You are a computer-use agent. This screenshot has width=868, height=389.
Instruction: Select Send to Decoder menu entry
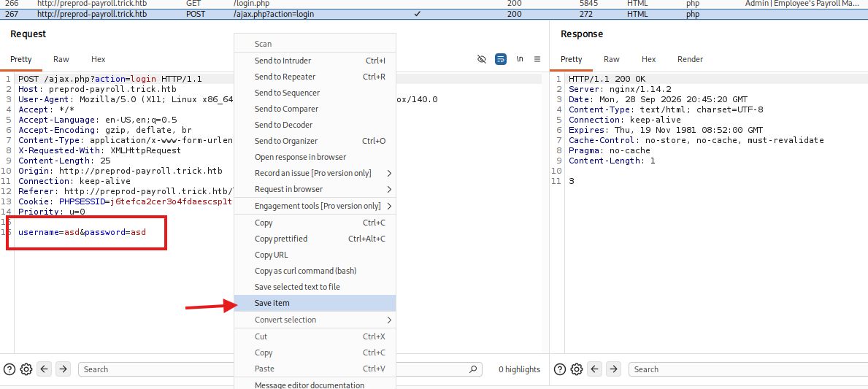click(315, 125)
